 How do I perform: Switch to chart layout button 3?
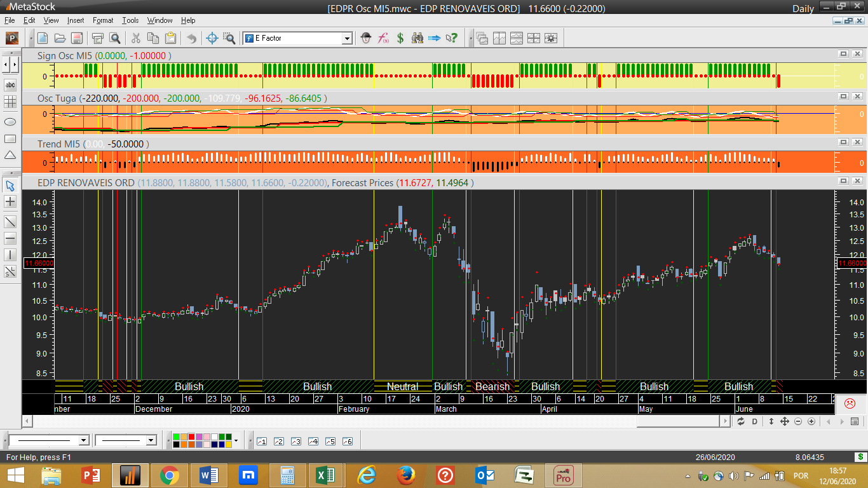tap(295, 441)
